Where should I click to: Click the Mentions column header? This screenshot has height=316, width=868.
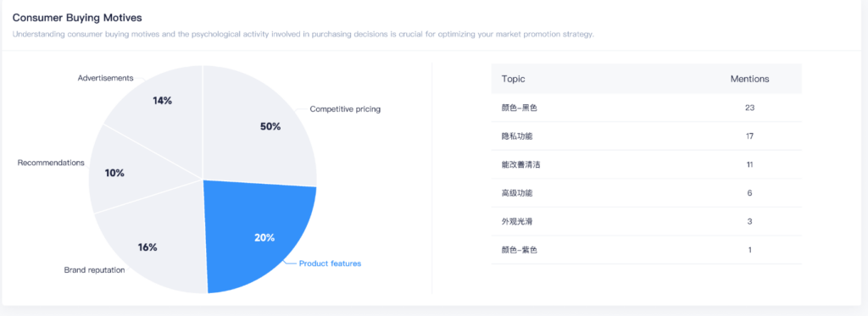point(749,79)
